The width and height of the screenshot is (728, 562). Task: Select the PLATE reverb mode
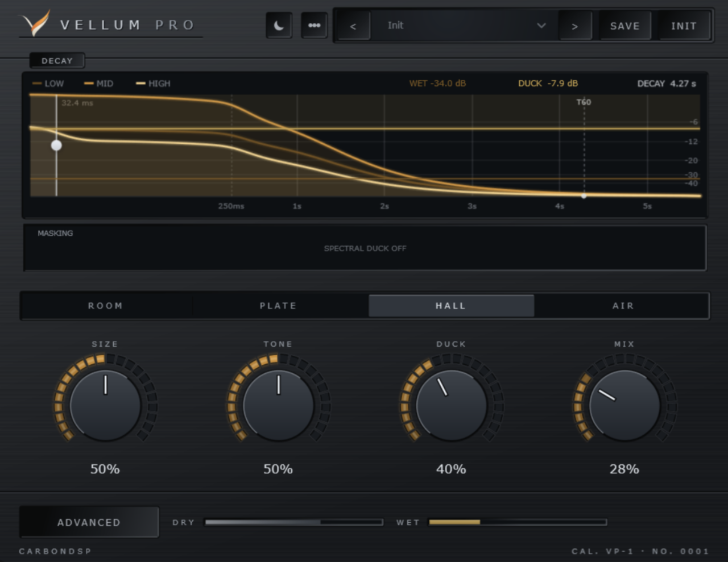pyautogui.click(x=279, y=306)
